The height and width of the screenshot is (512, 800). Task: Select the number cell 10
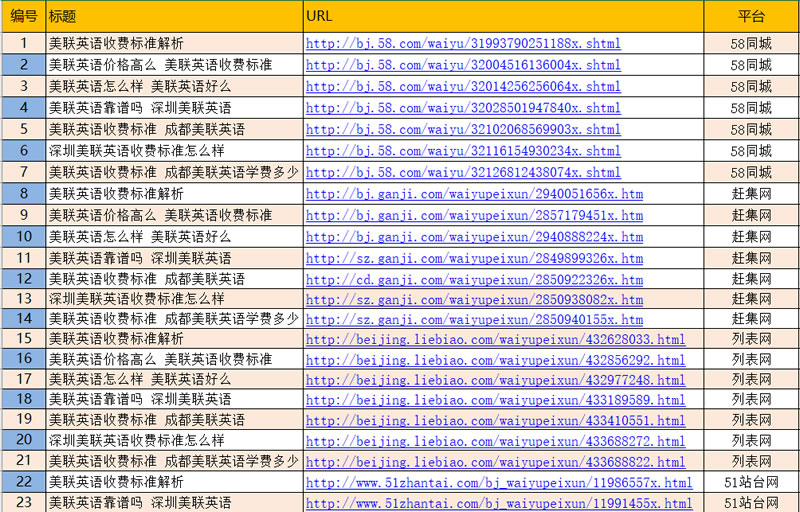click(24, 237)
